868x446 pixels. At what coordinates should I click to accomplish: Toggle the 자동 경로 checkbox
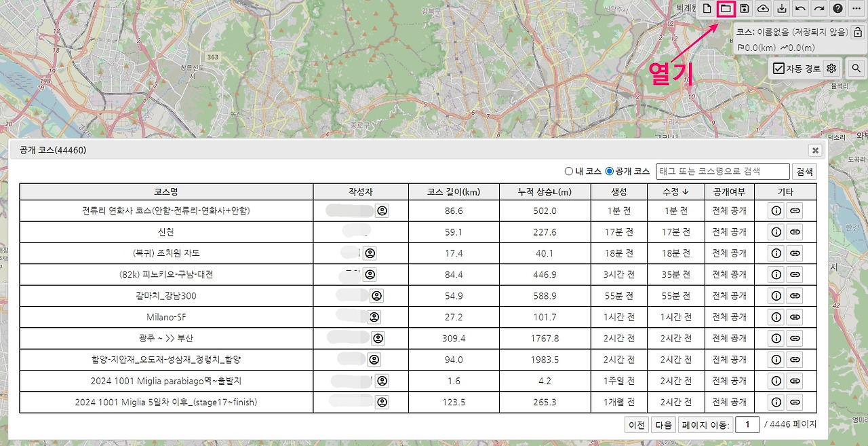[x=779, y=69]
